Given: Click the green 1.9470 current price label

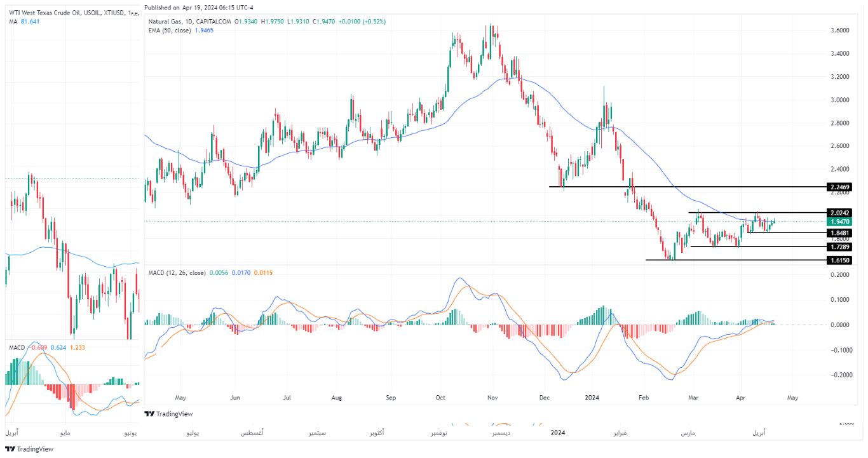Looking at the screenshot, I should point(839,222).
